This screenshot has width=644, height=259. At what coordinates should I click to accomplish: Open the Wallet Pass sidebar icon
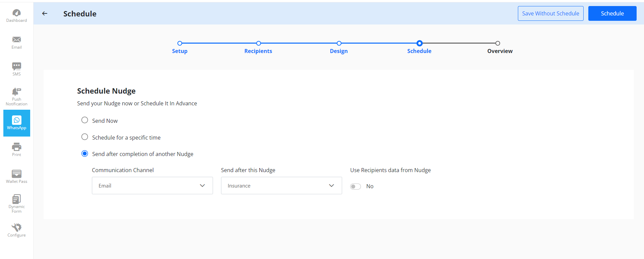click(x=16, y=177)
